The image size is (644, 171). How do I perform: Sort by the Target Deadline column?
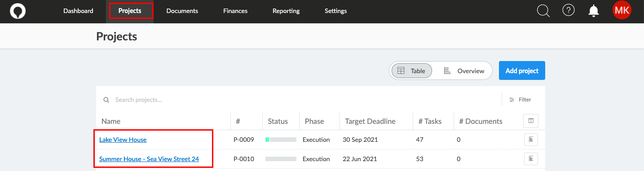[x=370, y=121]
